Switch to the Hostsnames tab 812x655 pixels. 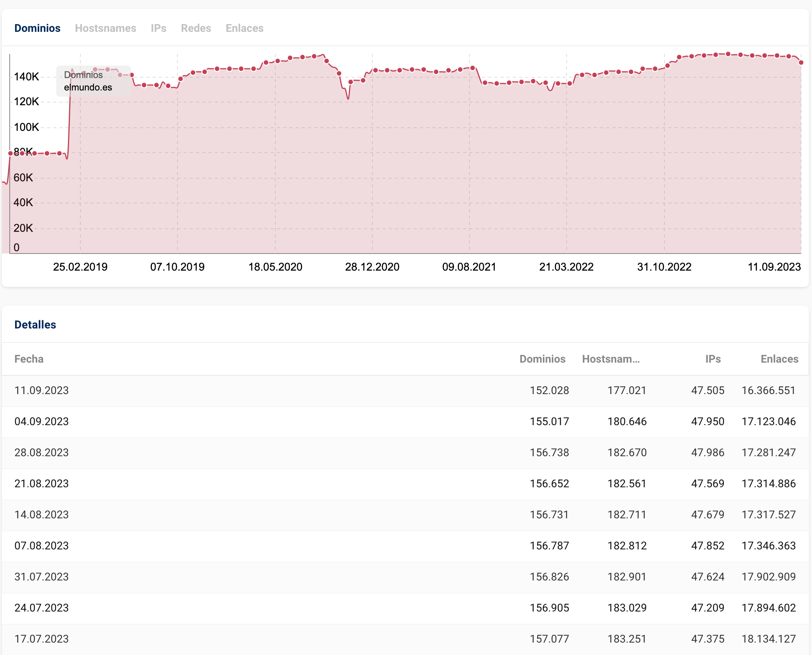[x=105, y=28]
